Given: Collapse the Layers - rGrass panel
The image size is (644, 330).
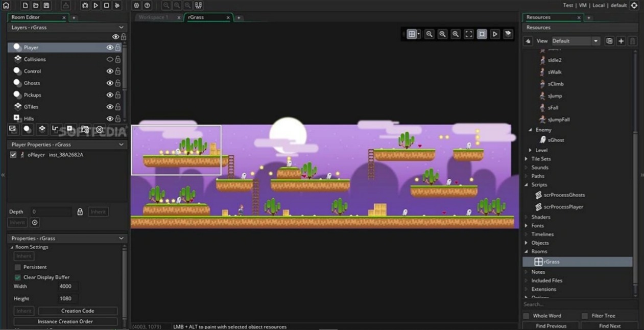Looking at the screenshot, I should [x=121, y=28].
